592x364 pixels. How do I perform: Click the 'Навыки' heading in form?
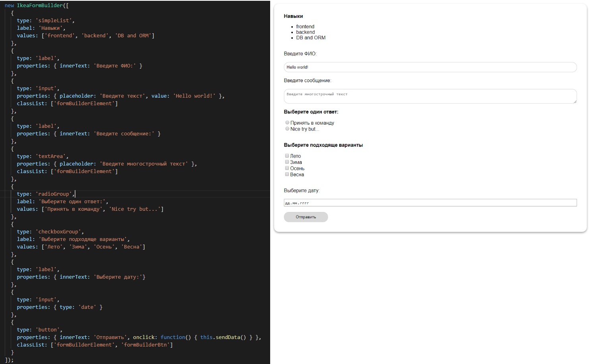point(294,16)
